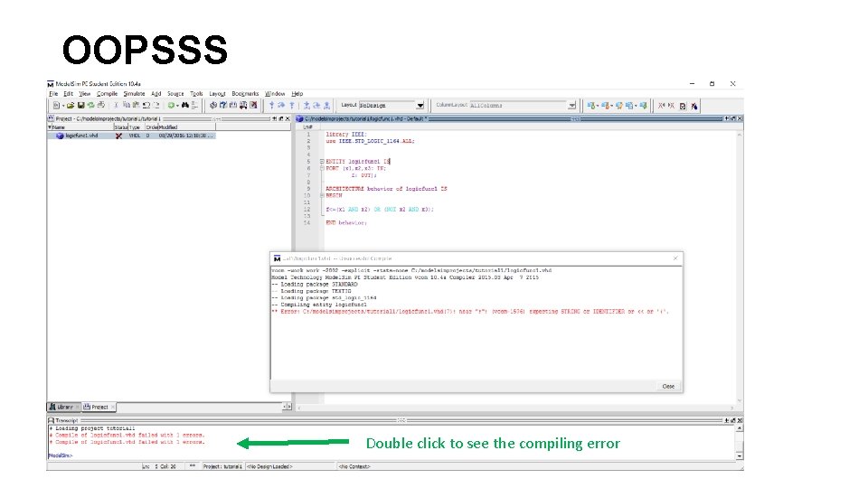Viewport: 868px width, 488px height.
Task: Click the editor vertical scrollbar up arrow
Action: click(x=740, y=135)
